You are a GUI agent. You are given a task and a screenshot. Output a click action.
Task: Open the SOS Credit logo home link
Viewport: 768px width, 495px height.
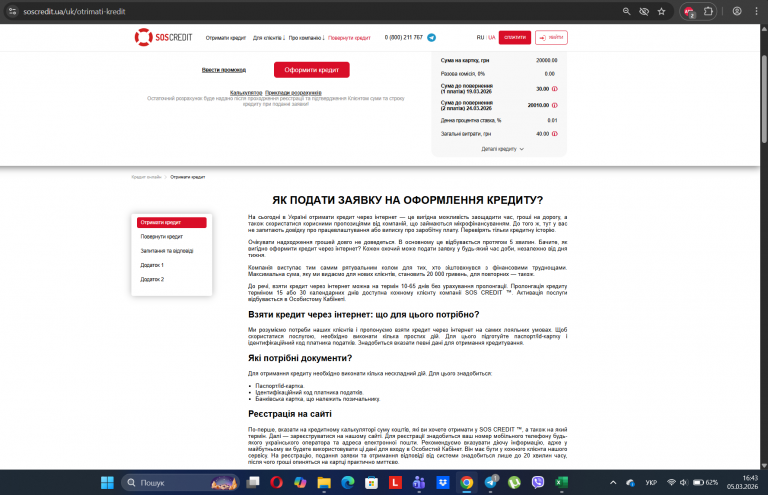point(163,37)
